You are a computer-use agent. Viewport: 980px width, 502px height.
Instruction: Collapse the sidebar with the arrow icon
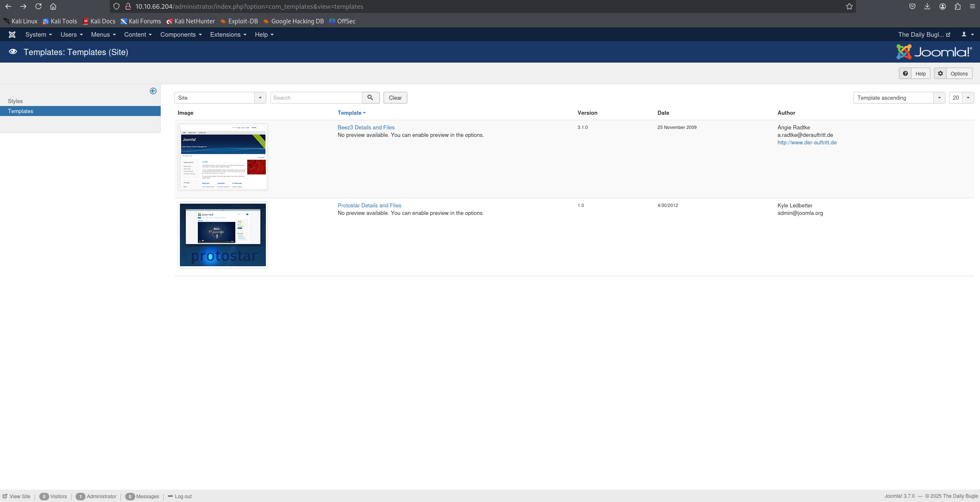pos(153,91)
